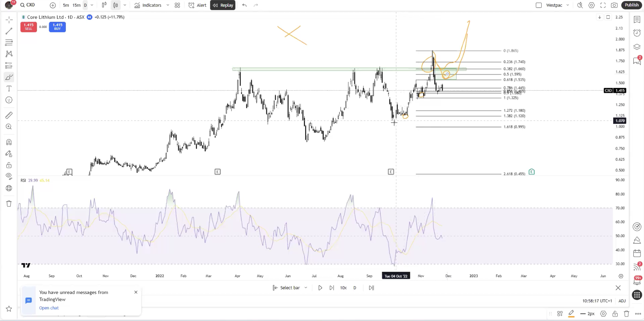
Task: Click the Zoom In magnifier tool
Action: (9, 127)
